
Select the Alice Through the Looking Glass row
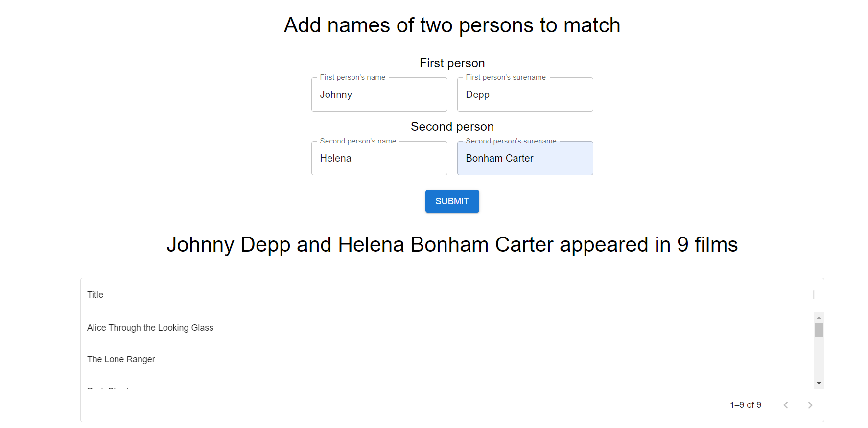(x=150, y=328)
